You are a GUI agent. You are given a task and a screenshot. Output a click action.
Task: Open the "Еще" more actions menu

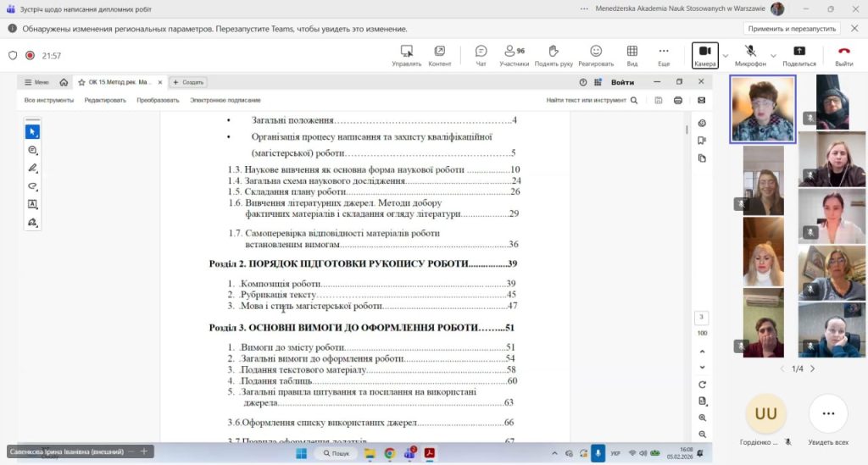tap(664, 55)
